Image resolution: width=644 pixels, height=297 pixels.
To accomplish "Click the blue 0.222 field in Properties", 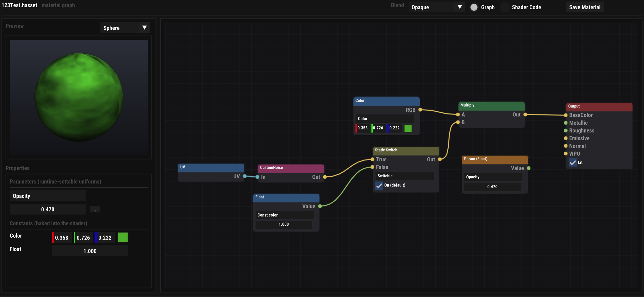I will click(x=105, y=237).
